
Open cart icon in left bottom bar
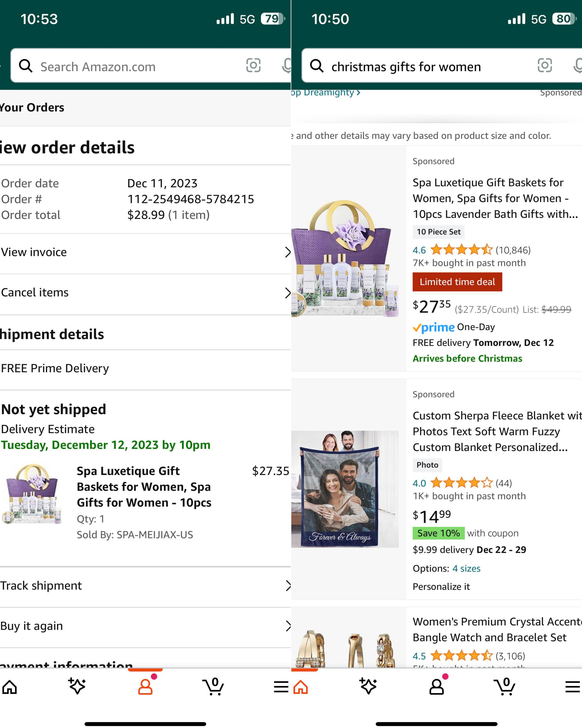click(x=213, y=686)
